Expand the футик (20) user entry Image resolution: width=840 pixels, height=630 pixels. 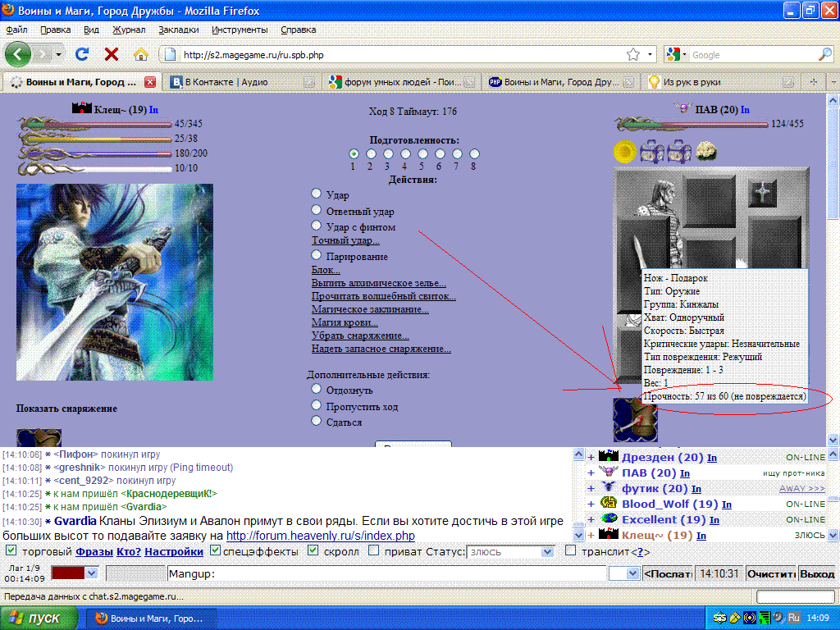click(x=591, y=489)
